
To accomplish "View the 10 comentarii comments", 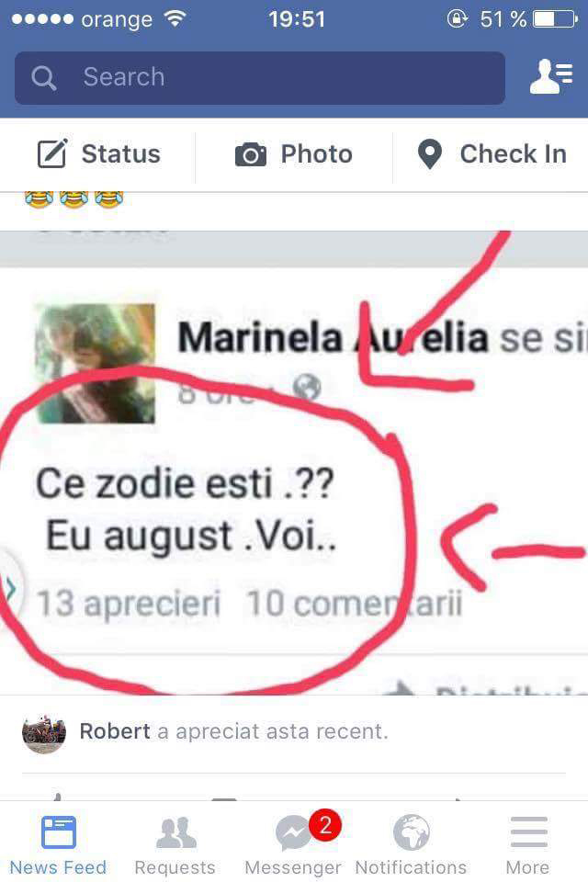I will tap(355, 604).
